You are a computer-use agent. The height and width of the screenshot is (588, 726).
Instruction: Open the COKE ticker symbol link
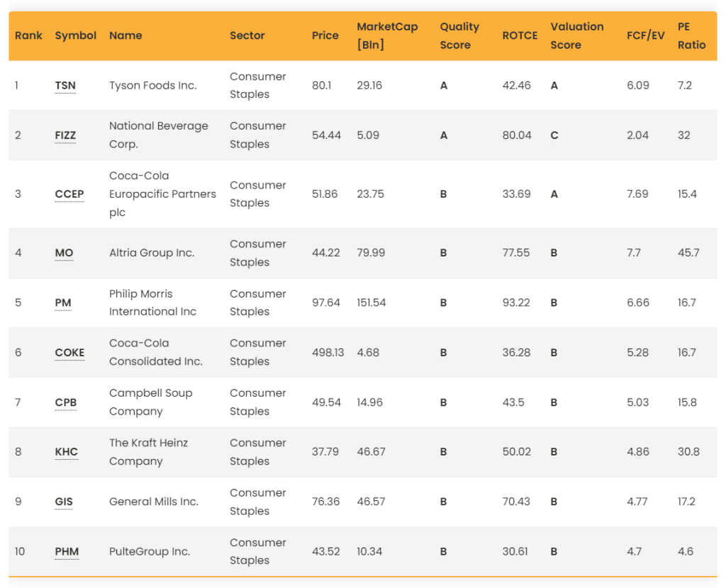pyautogui.click(x=70, y=353)
